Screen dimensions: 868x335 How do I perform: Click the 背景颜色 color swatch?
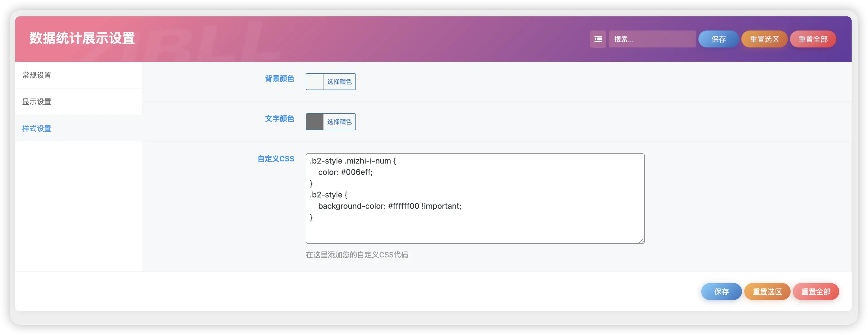point(314,81)
